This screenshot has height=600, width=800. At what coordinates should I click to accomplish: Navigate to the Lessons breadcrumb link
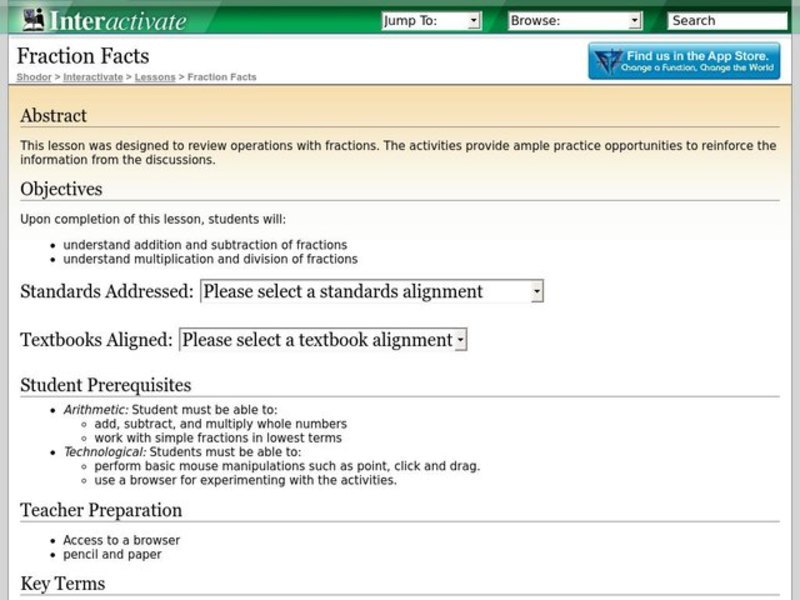click(x=154, y=77)
